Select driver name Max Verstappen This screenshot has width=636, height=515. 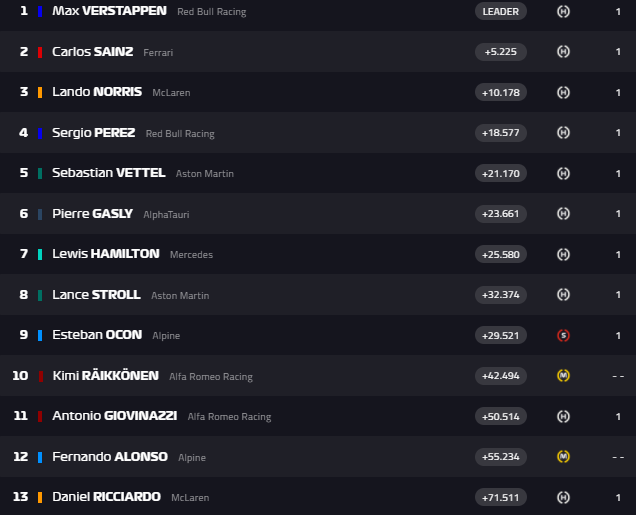[x=109, y=11]
